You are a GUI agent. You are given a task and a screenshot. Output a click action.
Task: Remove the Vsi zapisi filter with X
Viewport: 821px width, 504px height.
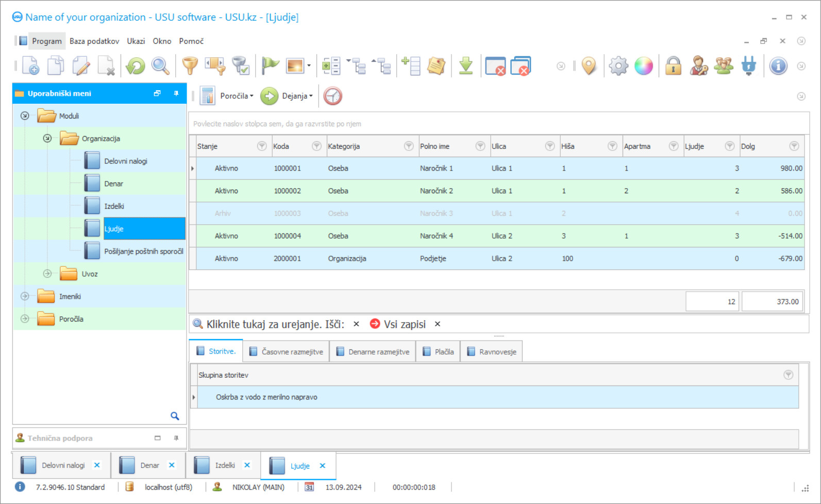click(x=438, y=324)
